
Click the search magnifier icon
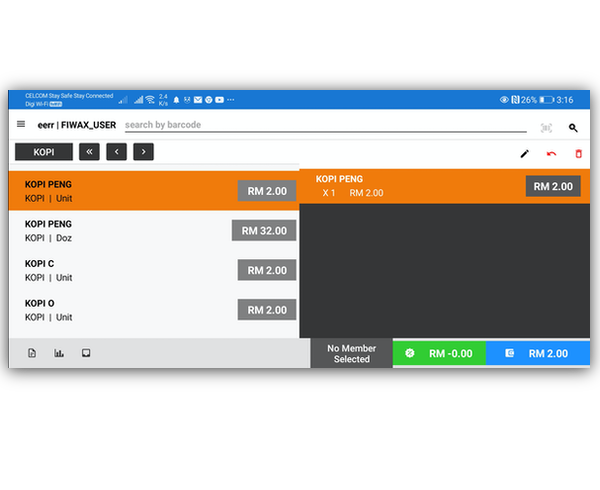pos(573,128)
